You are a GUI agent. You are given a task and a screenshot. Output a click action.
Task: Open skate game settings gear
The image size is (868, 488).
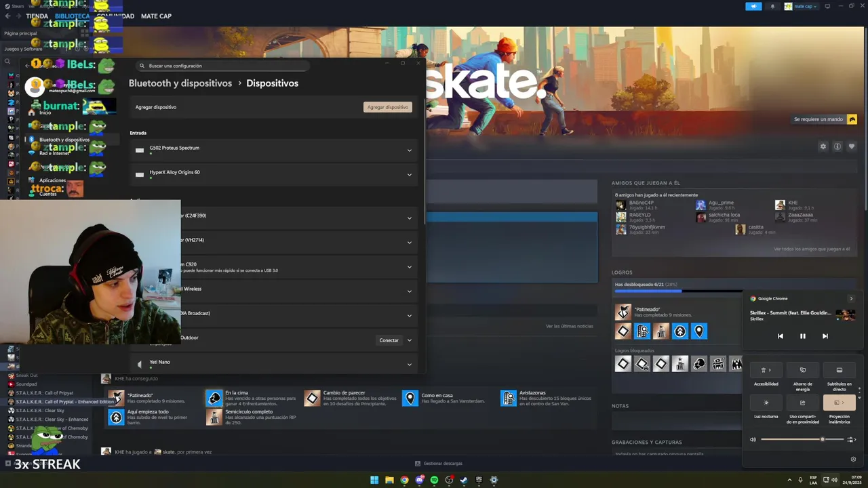click(823, 146)
